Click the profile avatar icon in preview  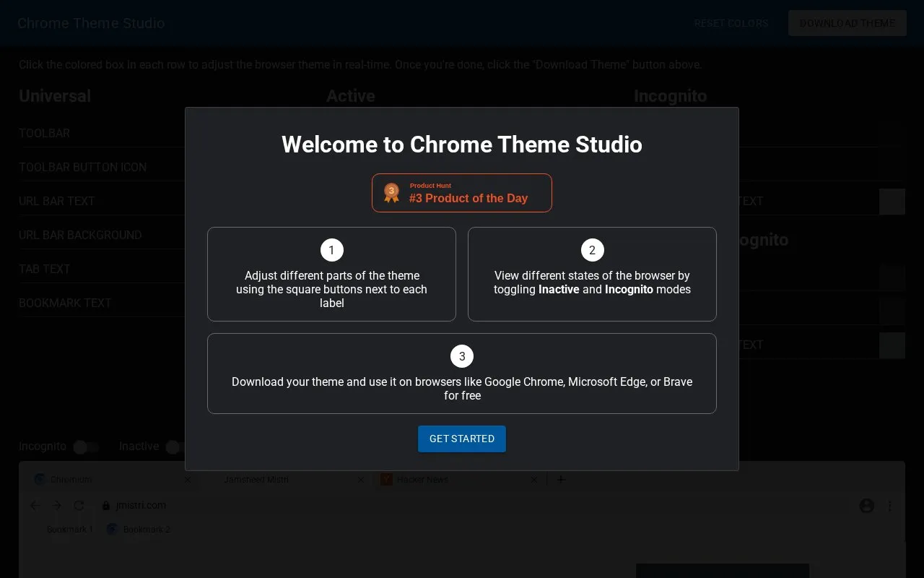click(x=867, y=506)
